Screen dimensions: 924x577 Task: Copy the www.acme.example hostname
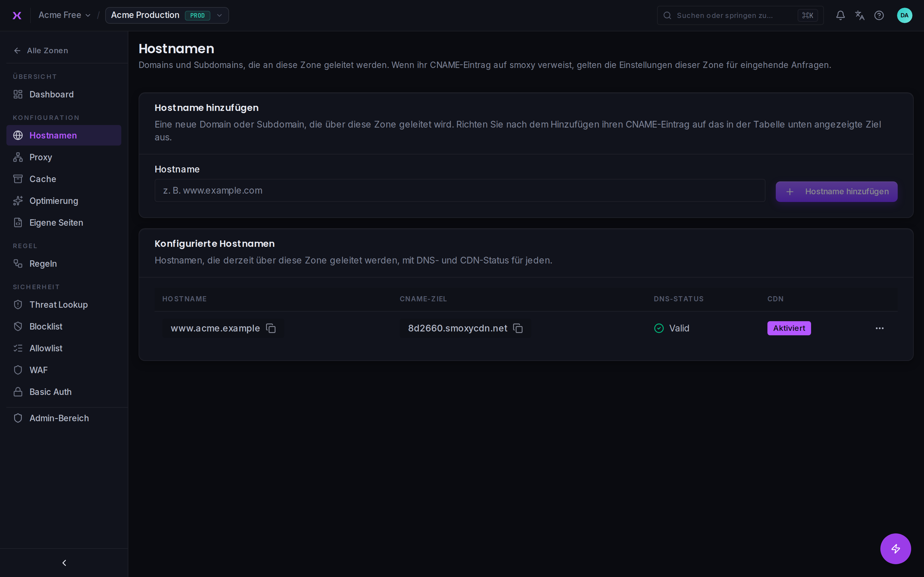point(271,328)
